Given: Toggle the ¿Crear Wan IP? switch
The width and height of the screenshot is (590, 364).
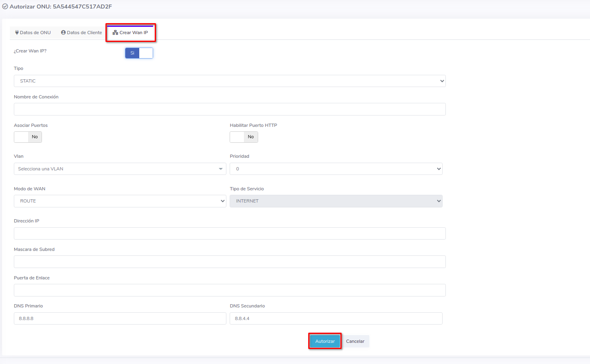Looking at the screenshot, I should (x=139, y=53).
